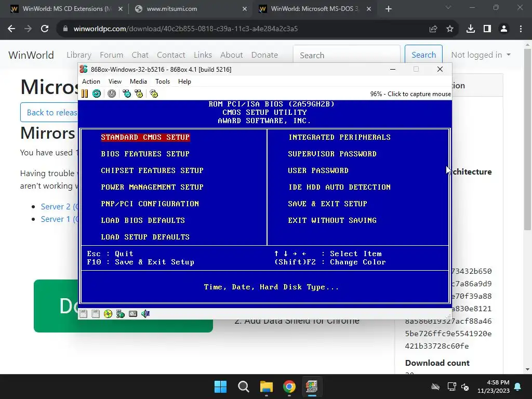Open the Contact link on WinWorld

[x=171, y=55]
